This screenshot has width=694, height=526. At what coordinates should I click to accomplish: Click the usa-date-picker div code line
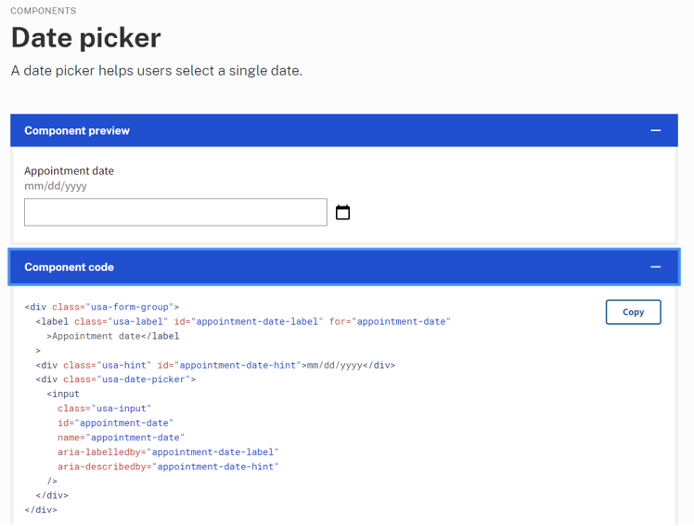coord(116,379)
